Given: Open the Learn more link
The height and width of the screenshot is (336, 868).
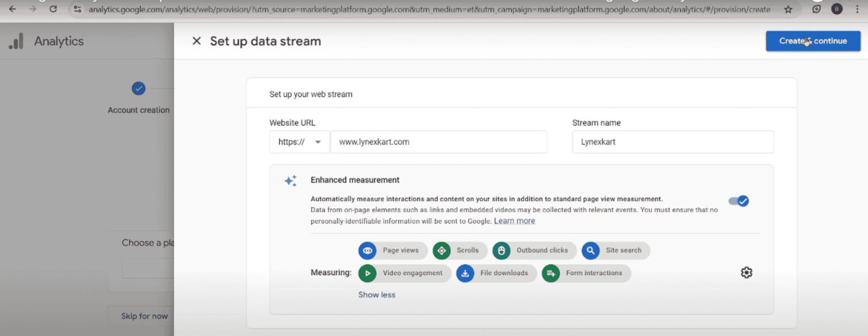Looking at the screenshot, I should (x=514, y=221).
